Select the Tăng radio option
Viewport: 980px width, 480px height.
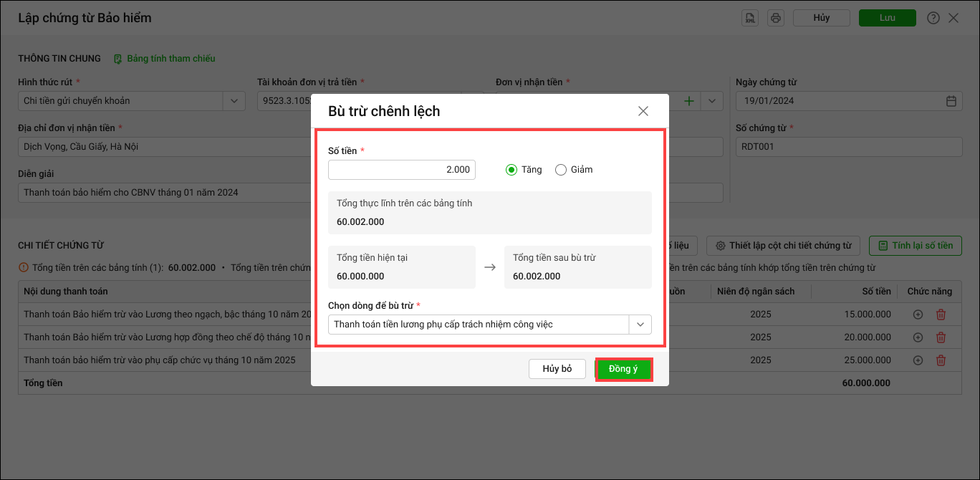tap(511, 170)
